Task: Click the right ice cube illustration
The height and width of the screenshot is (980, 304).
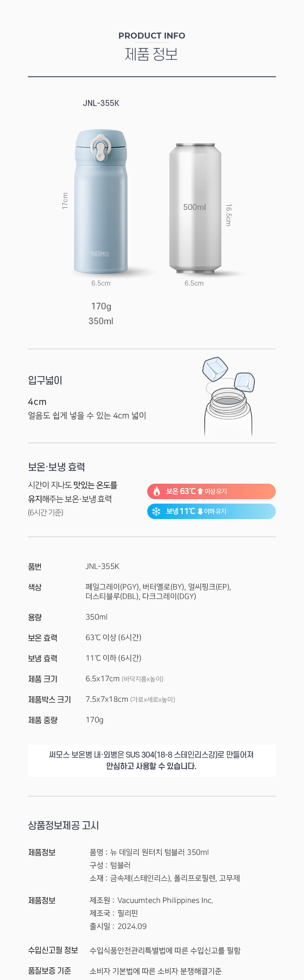Action: click(244, 381)
